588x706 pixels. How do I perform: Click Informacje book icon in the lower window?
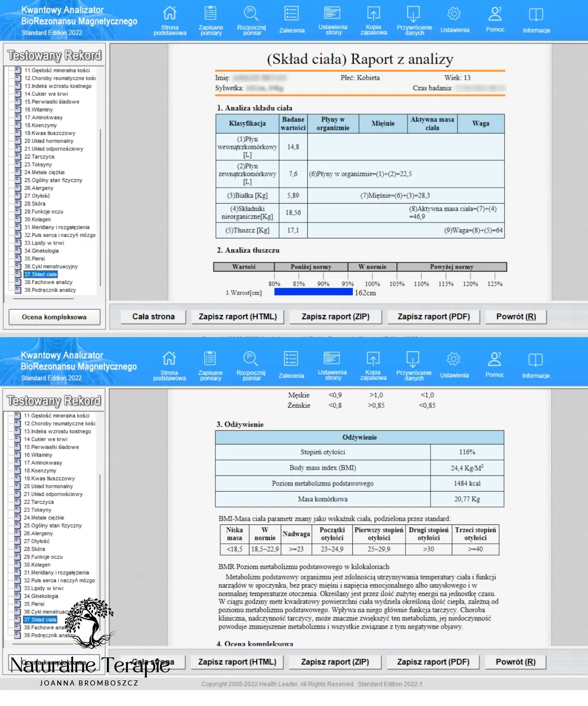[536, 360]
